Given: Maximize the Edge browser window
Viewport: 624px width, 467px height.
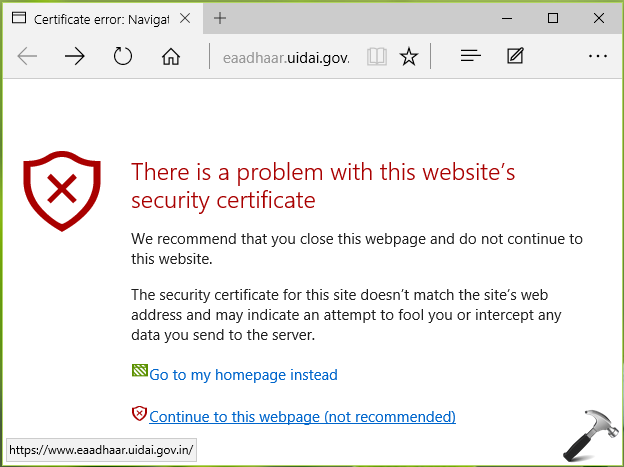Looking at the screenshot, I should (553, 18).
